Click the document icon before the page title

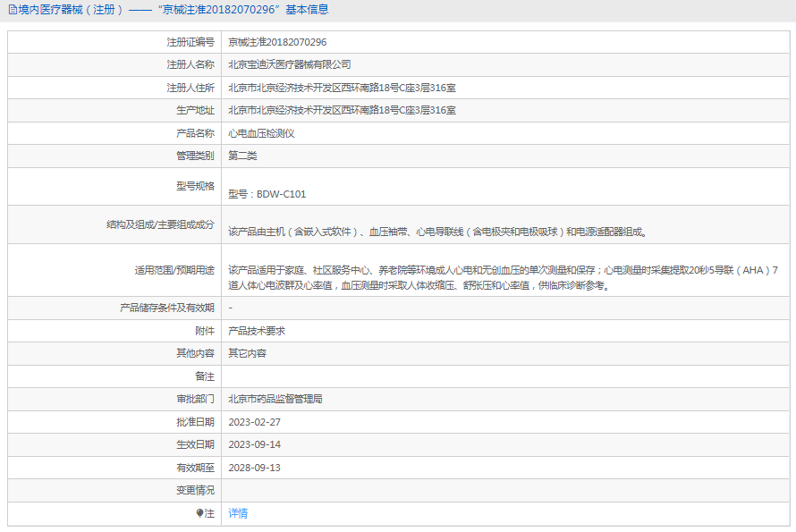point(13,10)
